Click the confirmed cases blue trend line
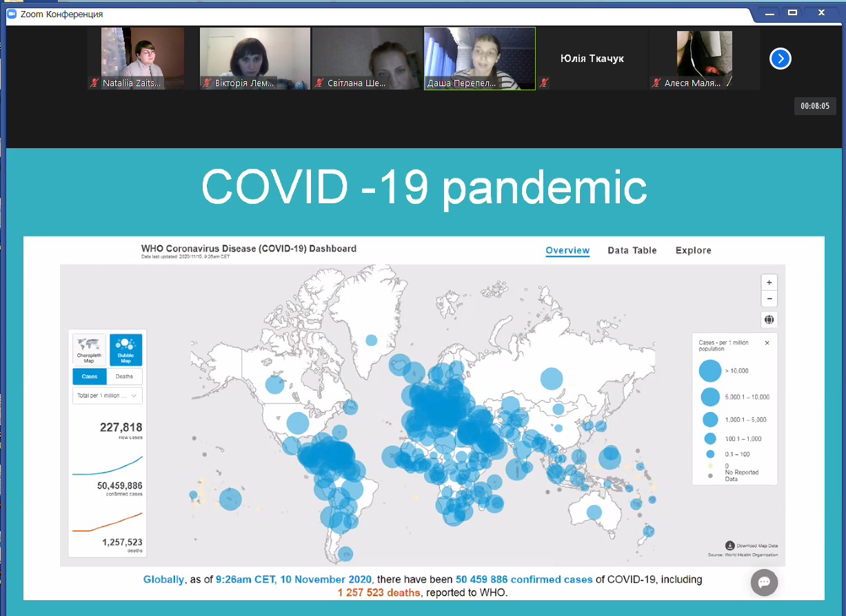This screenshot has height=616, width=846. tap(108, 466)
